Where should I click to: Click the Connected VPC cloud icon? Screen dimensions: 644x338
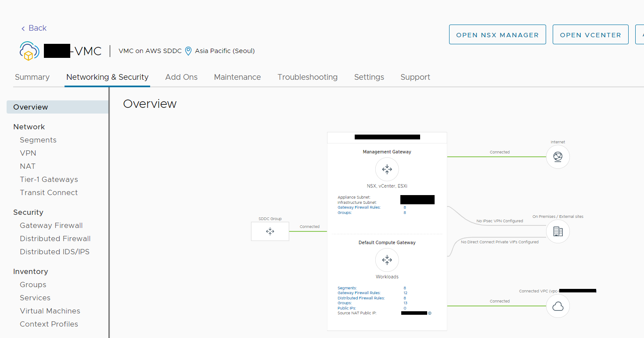click(558, 306)
